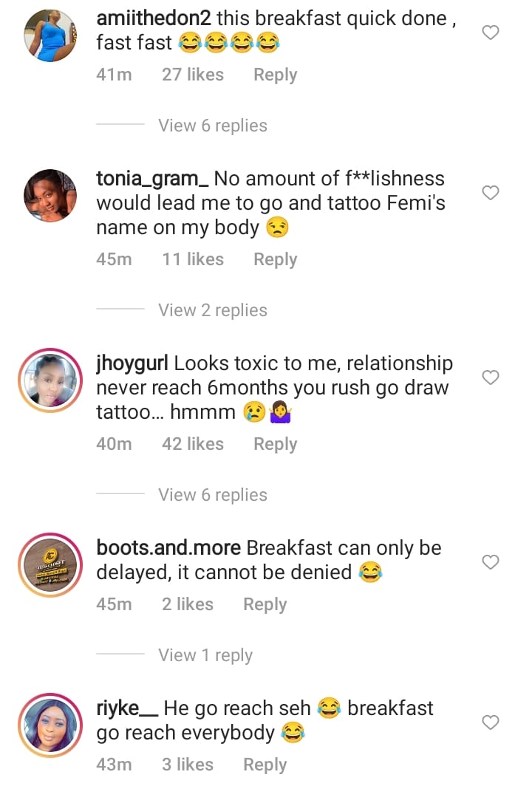Show 6 replies under jhoygurl's comment
Image resolution: width=532 pixels, height=786 pixels.
213,495
